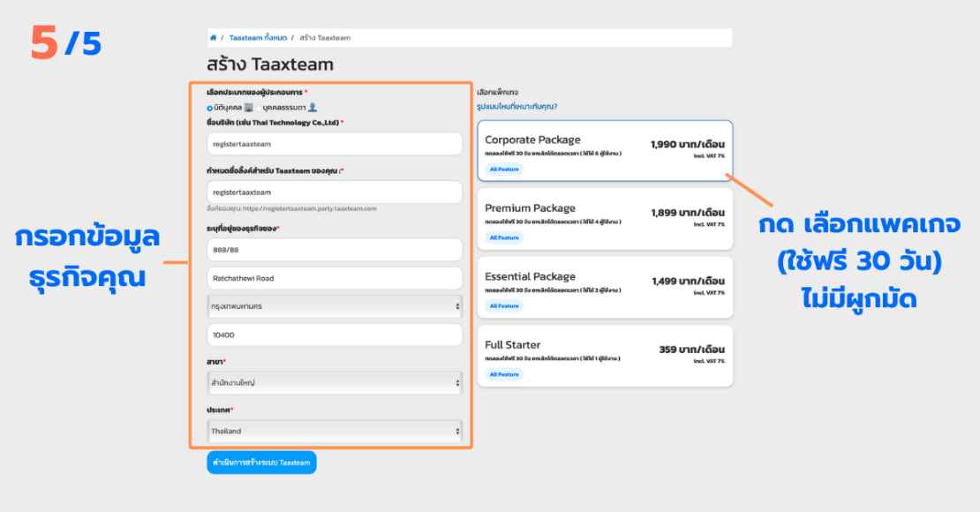Focus the company name field 'registertaaxteam'
980x512 pixels.
click(335, 144)
